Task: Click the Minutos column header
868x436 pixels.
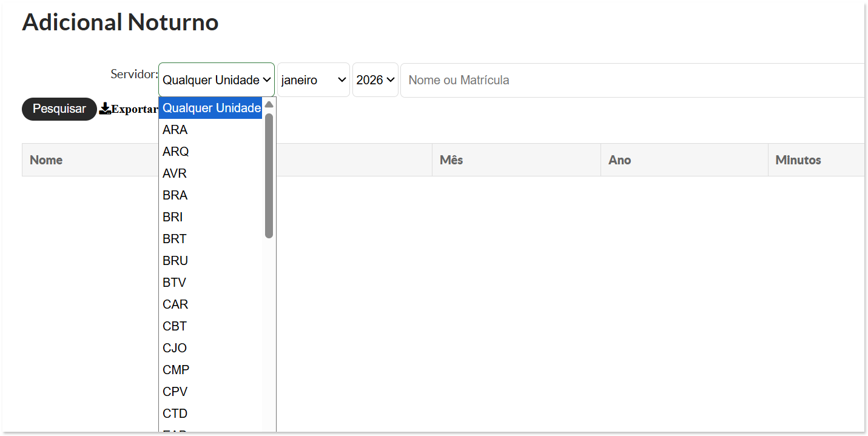Action: [x=798, y=160]
